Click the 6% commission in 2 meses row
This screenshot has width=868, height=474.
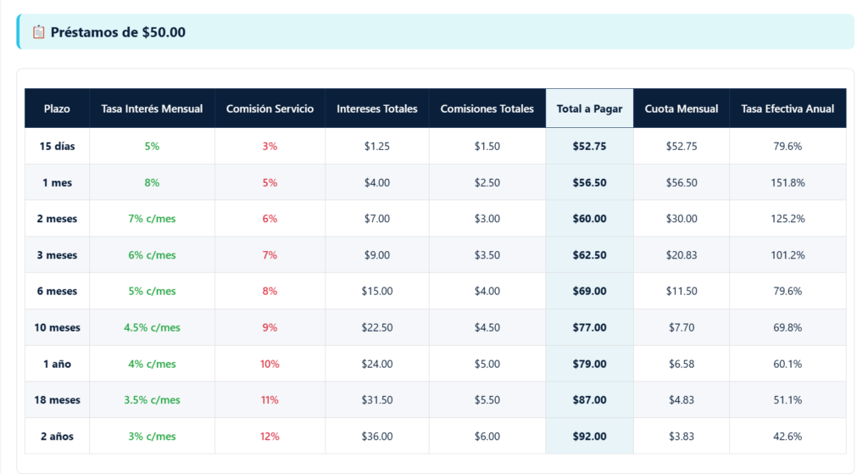(270, 219)
